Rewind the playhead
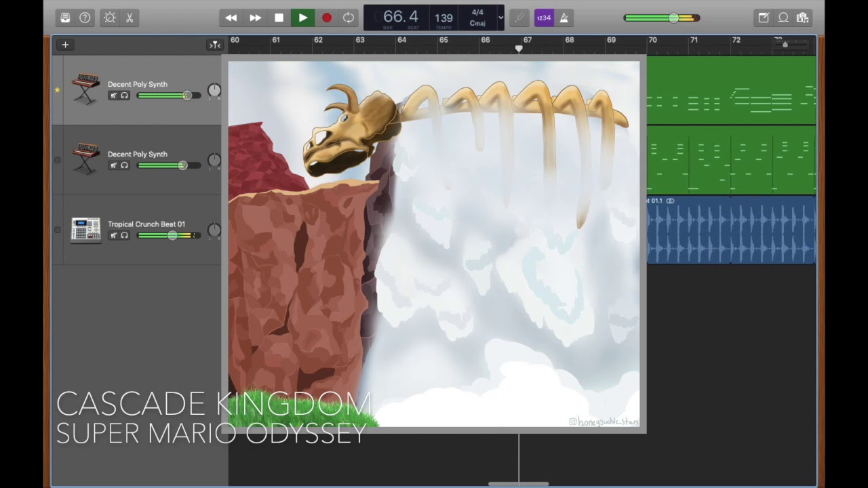 click(231, 18)
